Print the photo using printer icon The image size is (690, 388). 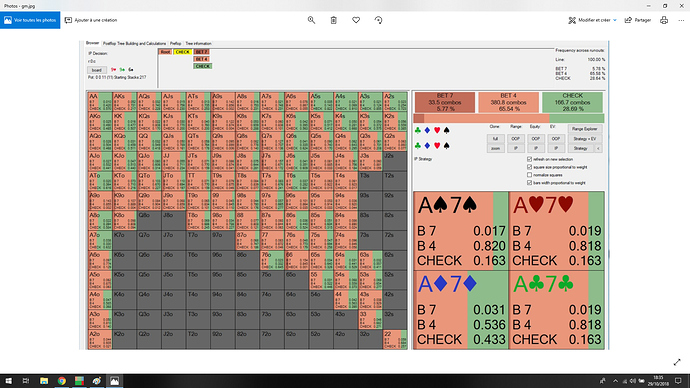click(664, 20)
